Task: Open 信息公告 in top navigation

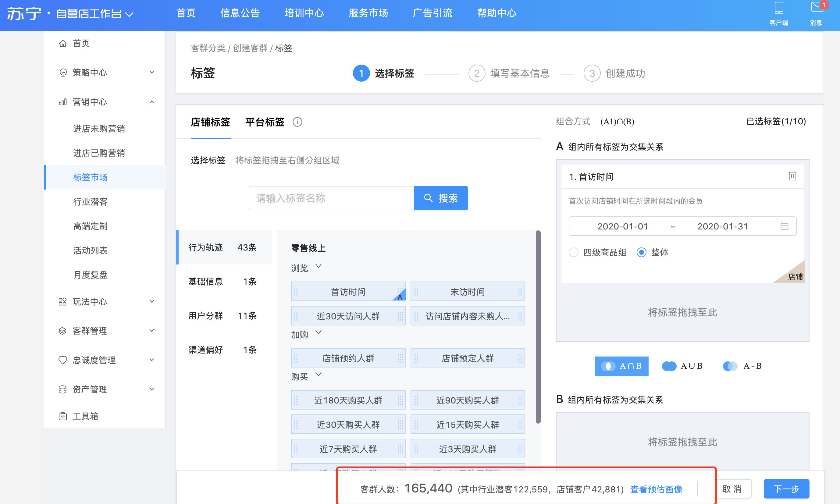Action: [240, 13]
